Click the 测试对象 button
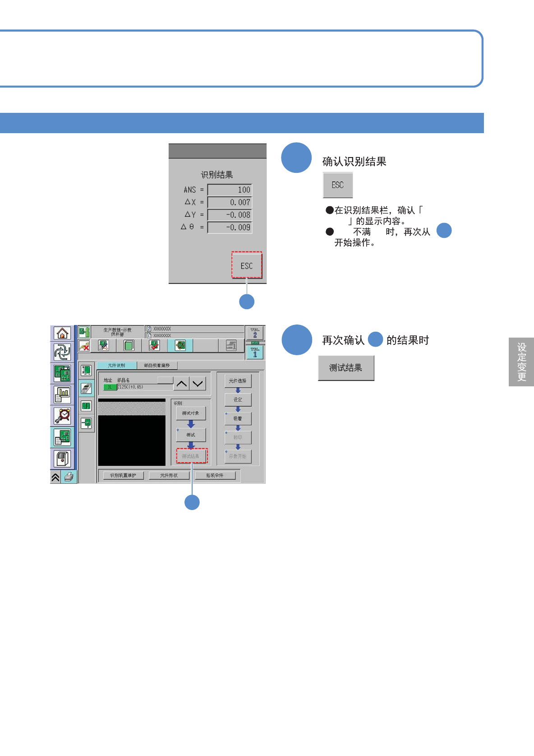The width and height of the screenshot is (534, 756). [x=191, y=413]
